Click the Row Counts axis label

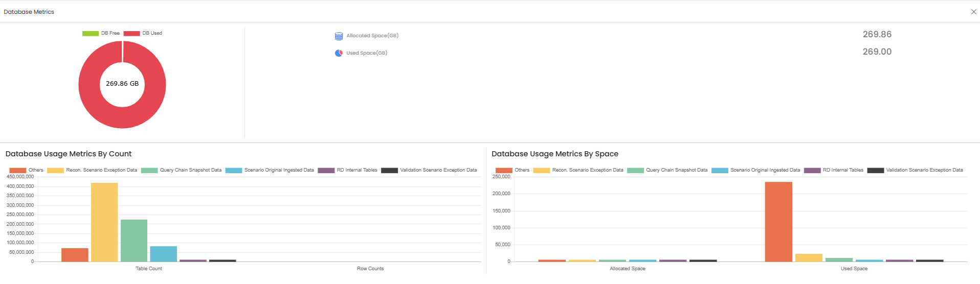pos(370,269)
